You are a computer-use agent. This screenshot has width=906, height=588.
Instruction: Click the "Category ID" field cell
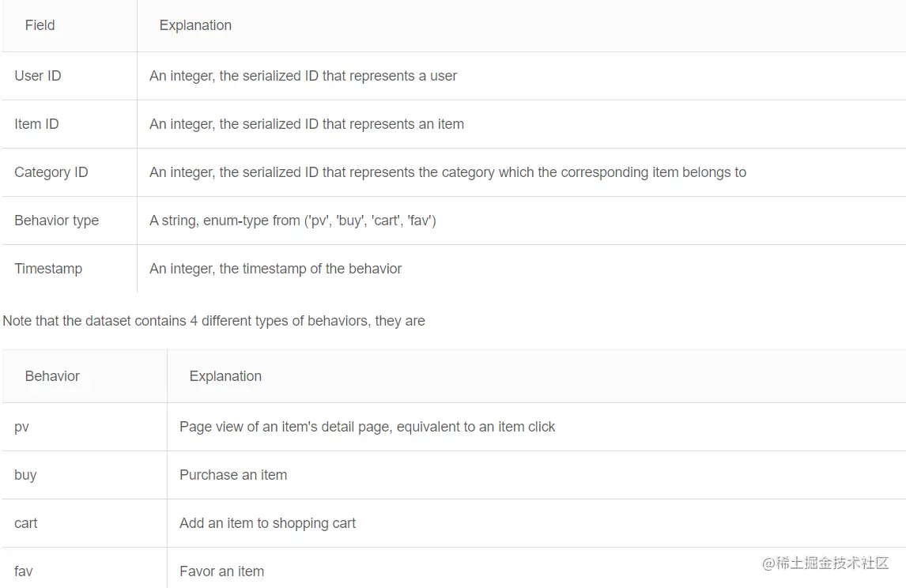click(51, 172)
